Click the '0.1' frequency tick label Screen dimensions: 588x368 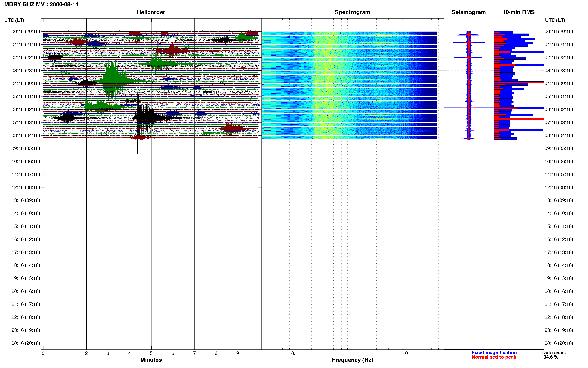coord(295,353)
